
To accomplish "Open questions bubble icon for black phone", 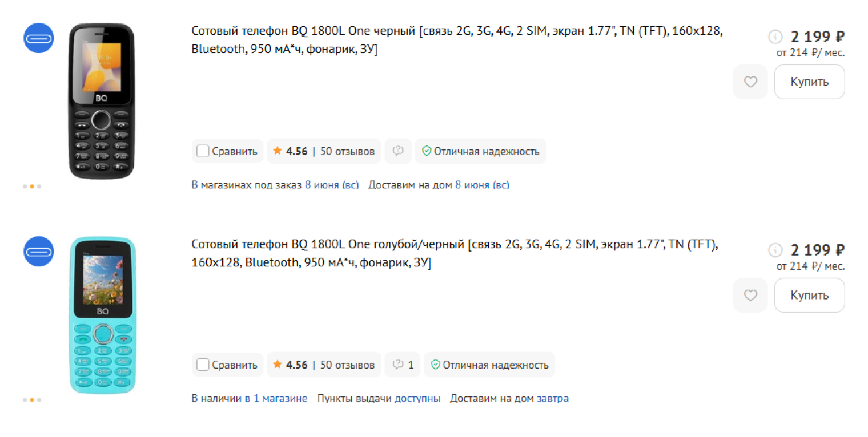I will coord(398,151).
